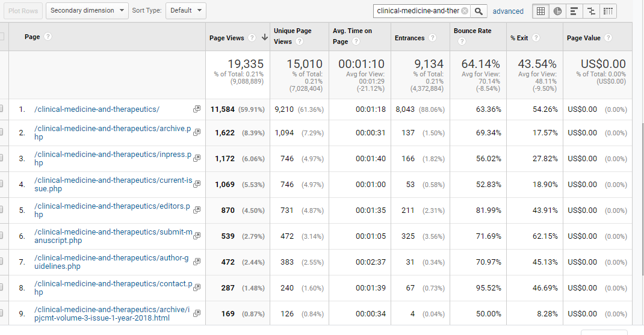Select the Pivot table view icon
The image size is (644, 335).
pyautogui.click(x=608, y=11)
